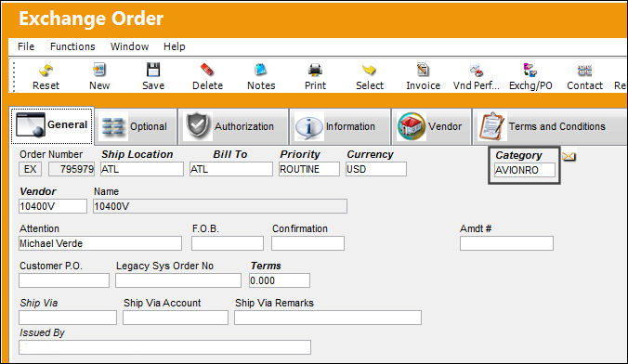The height and width of the screenshot is (364, 628).
Task: Switch to the Vendor tab
Action: pyautogui.click(x=431, y=126)
